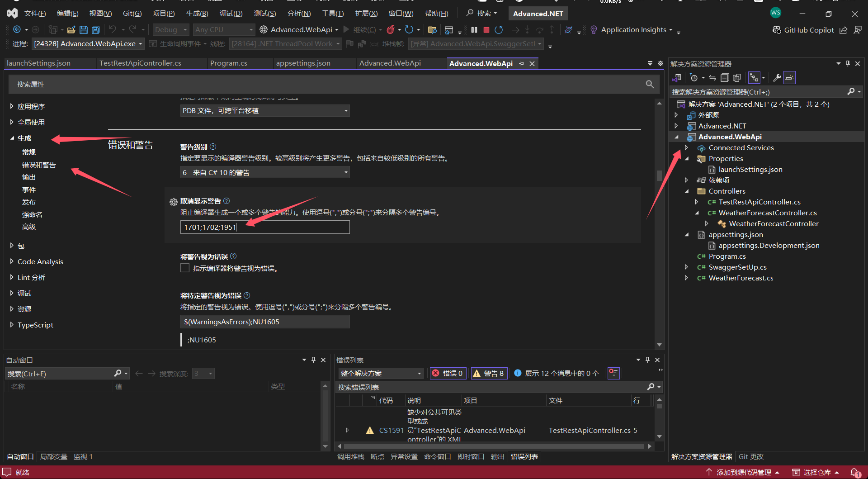Toggle the 警告 8 filter button
The height and width of the screenshot is (479, 868).
(489, 373)
